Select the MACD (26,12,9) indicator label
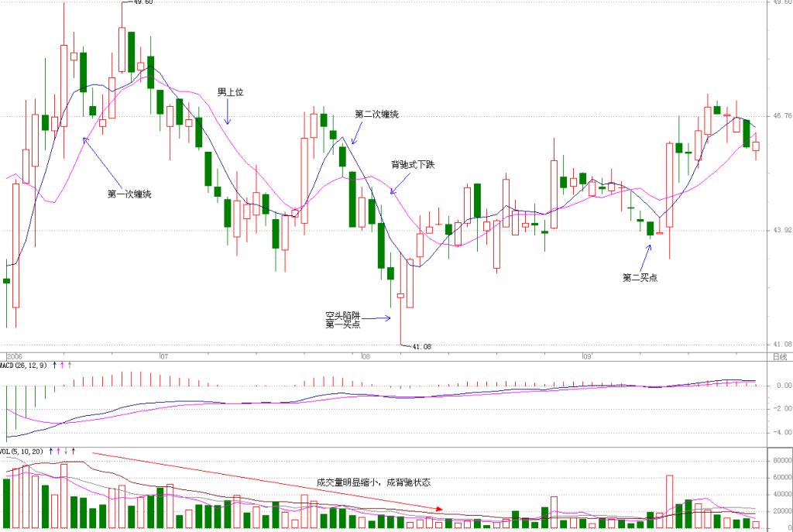This screenshot has width=793, height=532. tap(24, 365)
